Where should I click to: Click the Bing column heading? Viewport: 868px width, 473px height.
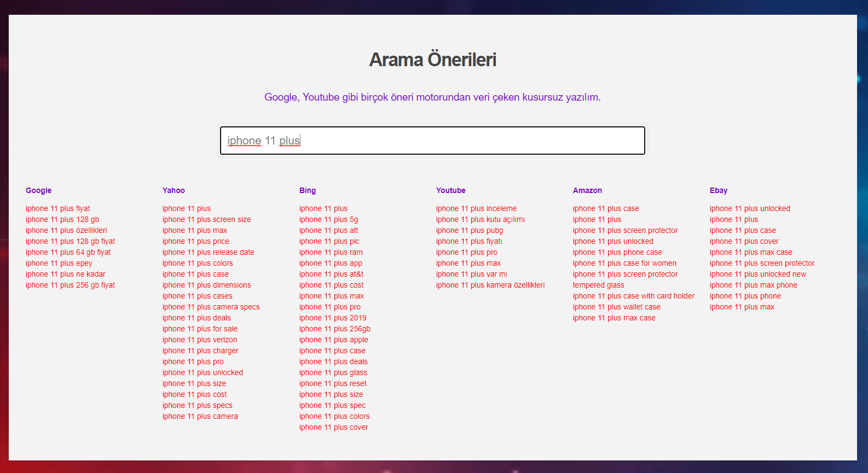coord(308,190)
